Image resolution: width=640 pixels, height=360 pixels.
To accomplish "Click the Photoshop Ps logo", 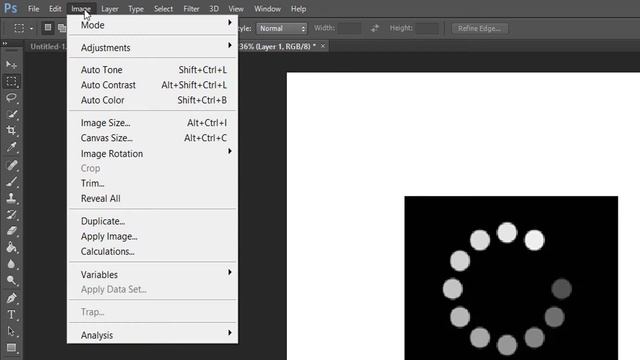I will tap(10, 8).
